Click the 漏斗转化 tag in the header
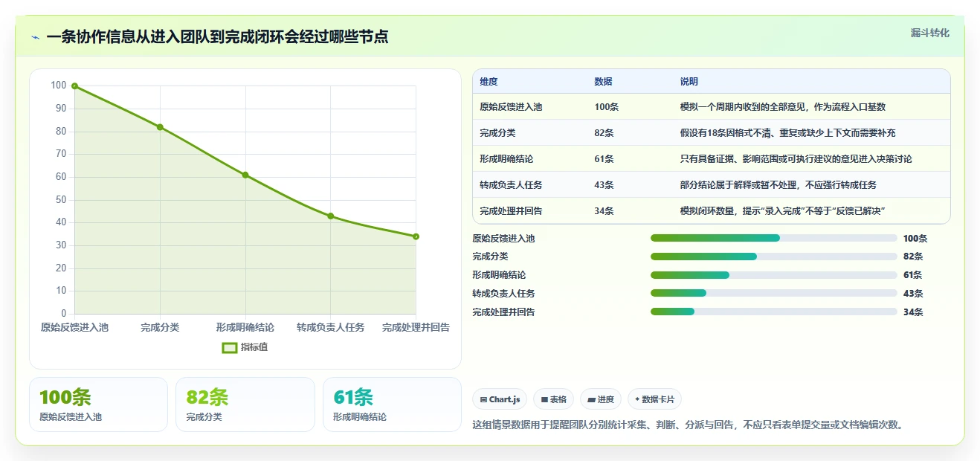The image size is (980, 461). pos(929,33)
